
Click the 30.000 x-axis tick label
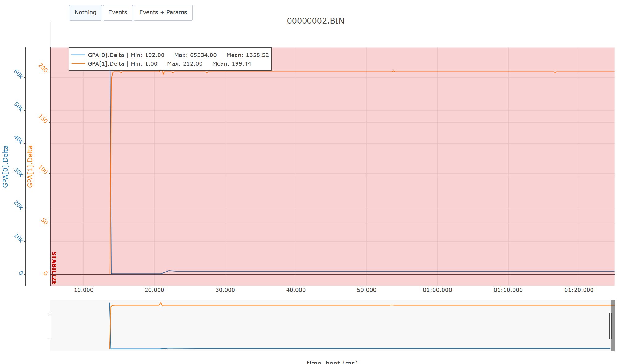[x=225, y=290]
